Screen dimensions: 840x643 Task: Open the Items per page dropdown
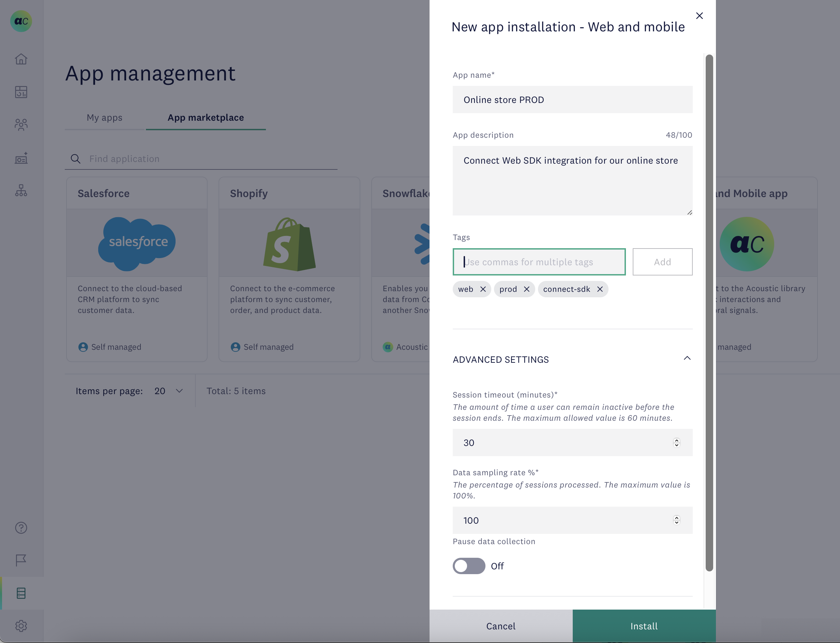click(x=169, y=391)
